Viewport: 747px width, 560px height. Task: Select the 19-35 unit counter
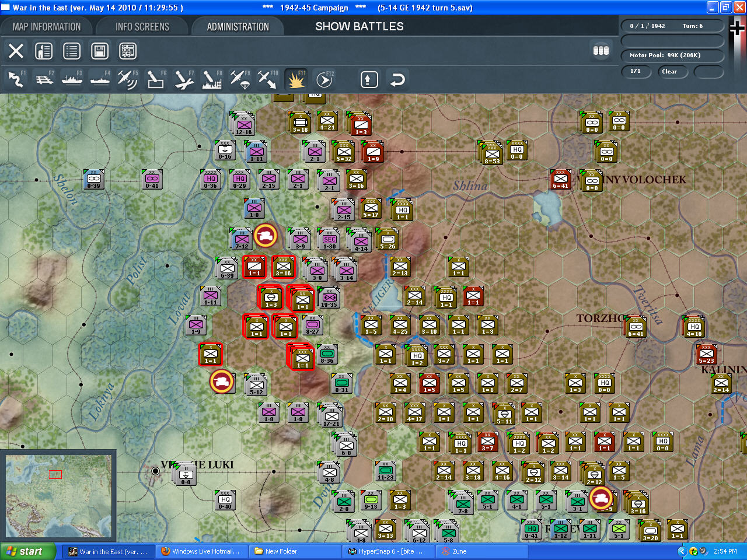pos(329,297)
